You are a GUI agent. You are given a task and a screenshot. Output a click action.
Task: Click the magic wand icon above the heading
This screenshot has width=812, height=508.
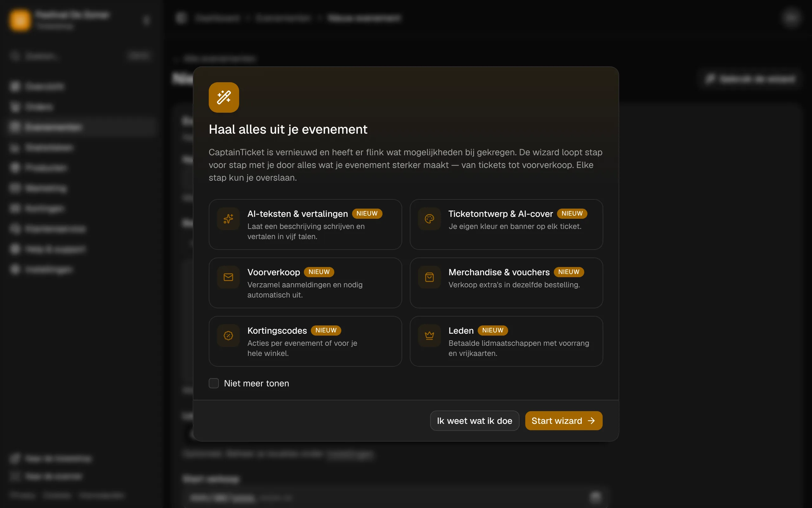224,97
